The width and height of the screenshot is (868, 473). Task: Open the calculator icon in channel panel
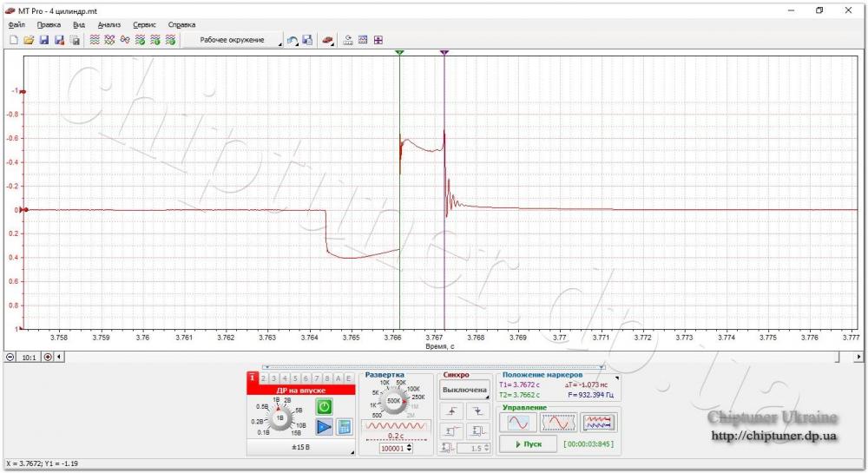tap(344, 427)
